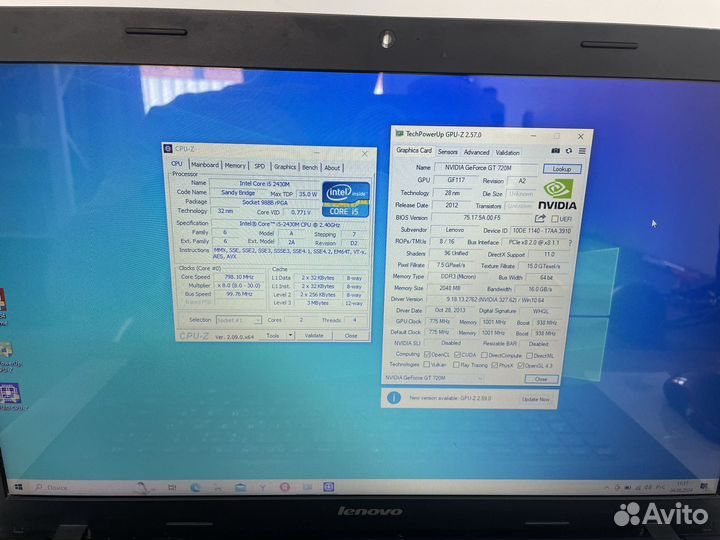Click the NVIDIA logo in GPU-Z

[557, 194]
